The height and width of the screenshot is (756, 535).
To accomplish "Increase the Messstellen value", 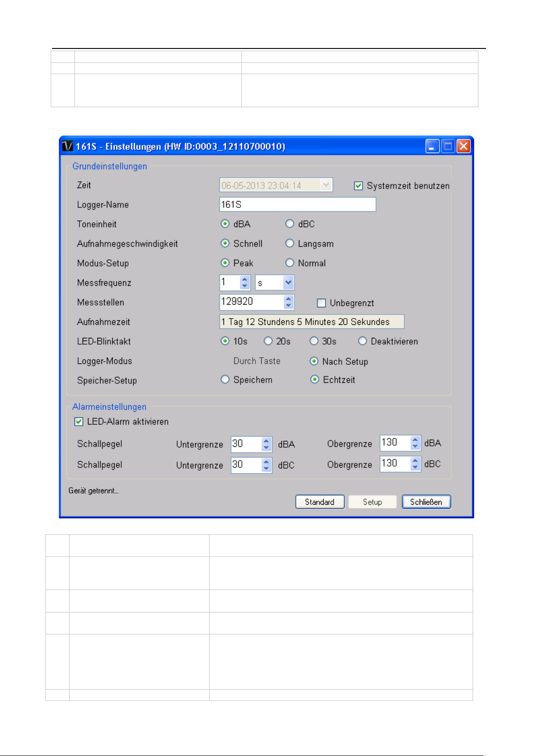I will pyautogui.click(x=289, y=299).
